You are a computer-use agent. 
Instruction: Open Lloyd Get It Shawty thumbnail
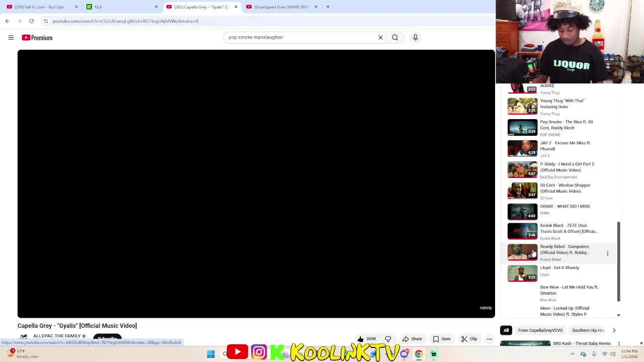click(522, 274)
